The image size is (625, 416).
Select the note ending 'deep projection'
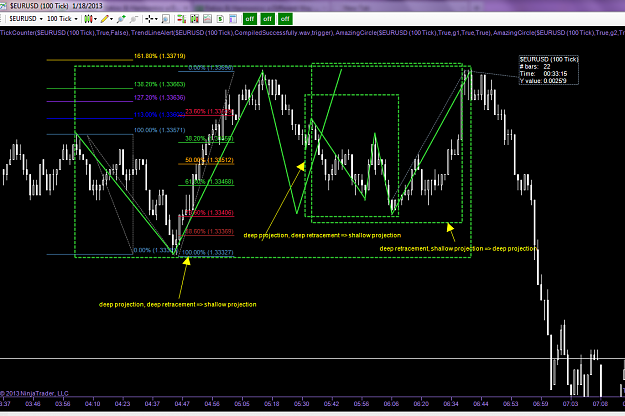point(458,248)
